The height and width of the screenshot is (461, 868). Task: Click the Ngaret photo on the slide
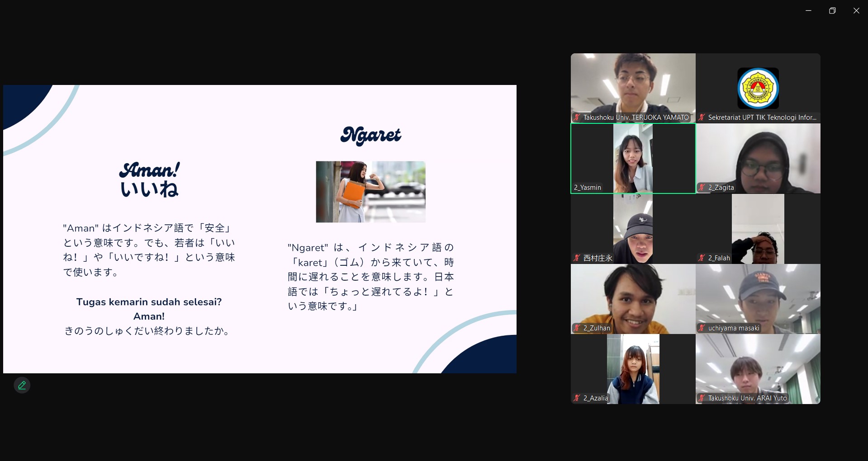370,192
